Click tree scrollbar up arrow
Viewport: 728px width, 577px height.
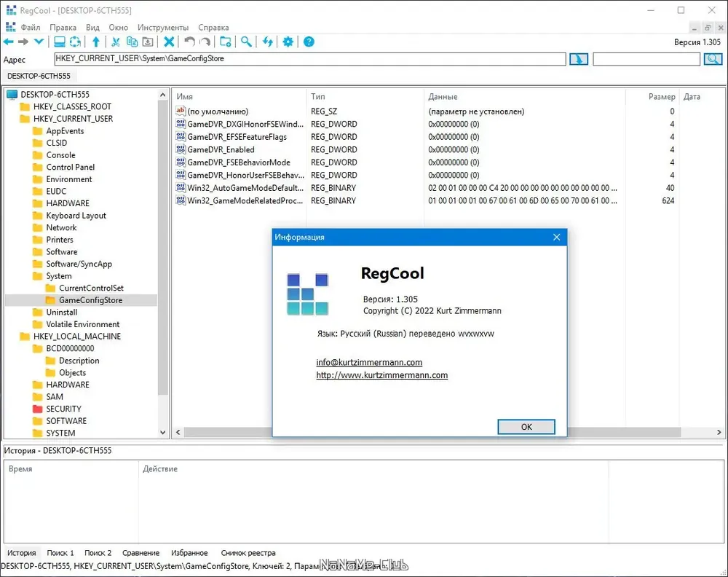pyautogui.click(x=162, y=95)
